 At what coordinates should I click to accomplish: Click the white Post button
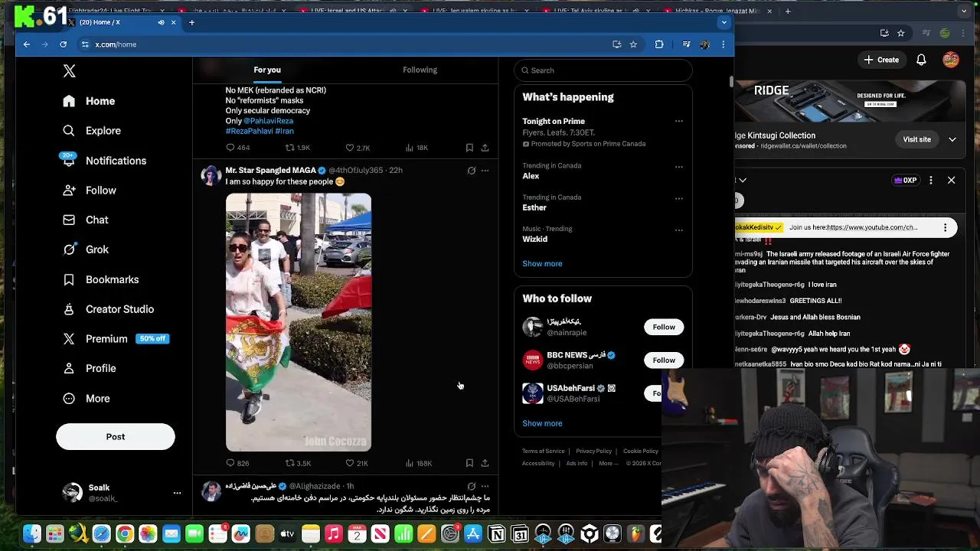(116, 437)
